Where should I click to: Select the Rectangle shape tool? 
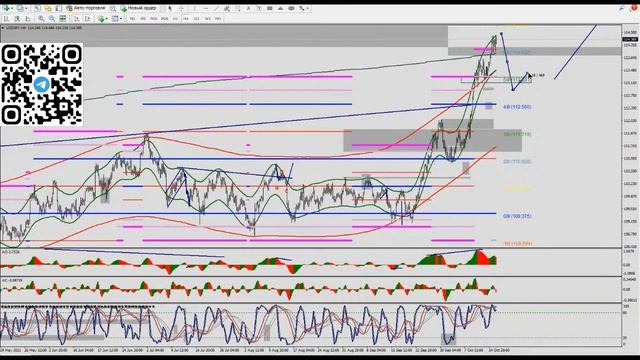point(270,8)
